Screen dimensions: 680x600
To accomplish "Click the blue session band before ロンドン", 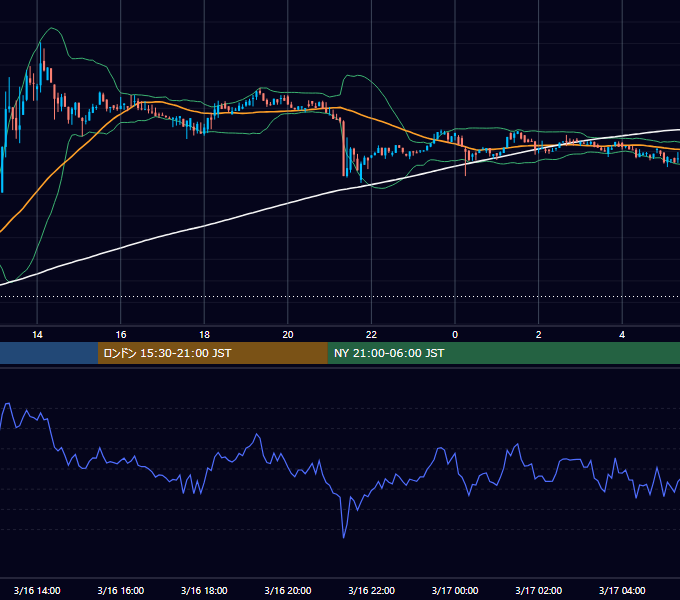I will (49, 353).
